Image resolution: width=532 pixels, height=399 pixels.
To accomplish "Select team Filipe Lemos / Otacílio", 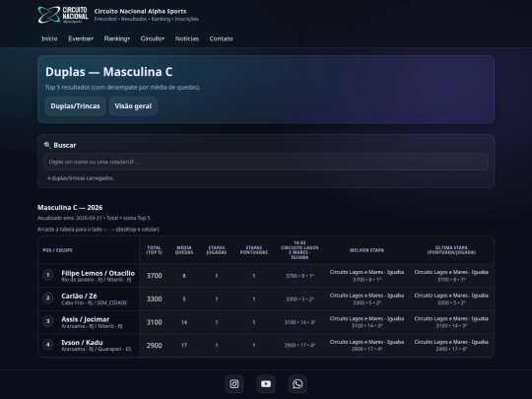I will (x=99, y=273).
